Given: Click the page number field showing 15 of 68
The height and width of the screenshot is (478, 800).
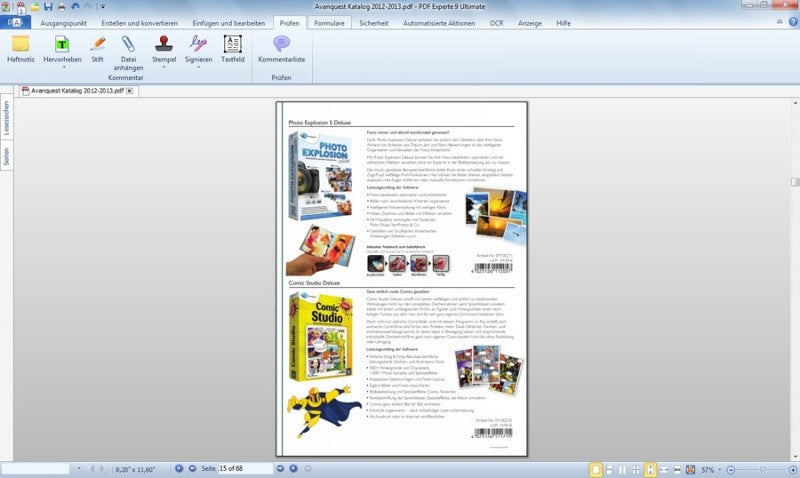Looking at the screenshot, I should [245, 468].
